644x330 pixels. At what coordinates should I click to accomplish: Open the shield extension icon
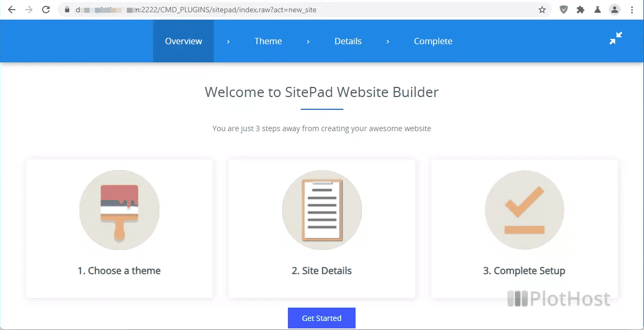(x=563, y=10)
